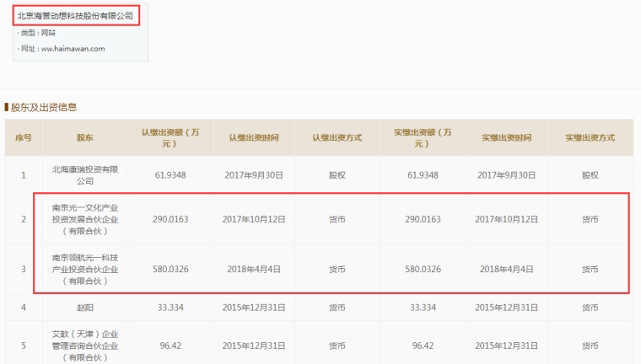Viewport: 641px width, 364px height.
Task: Click 认缴出资额（万元）column header
Action: 170,137
